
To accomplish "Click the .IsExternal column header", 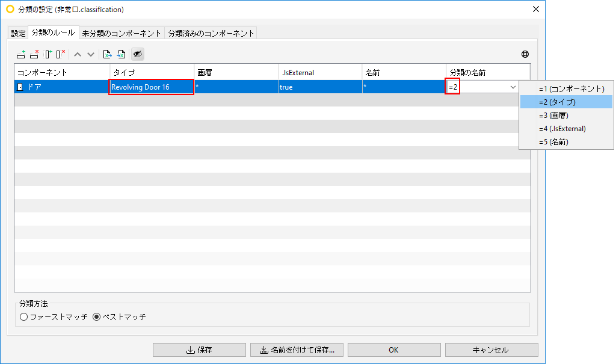I will (320, 72).
